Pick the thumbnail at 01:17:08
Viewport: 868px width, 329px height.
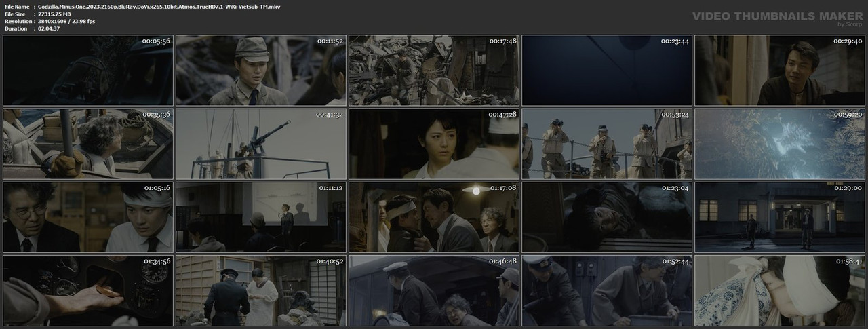pos(433,217)
